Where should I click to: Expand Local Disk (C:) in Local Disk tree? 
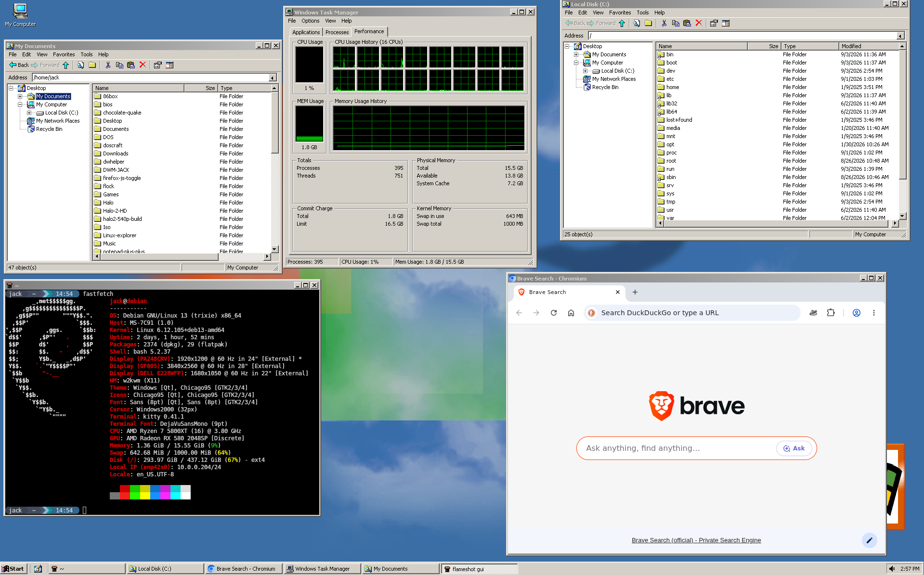[x=585, y=71]
